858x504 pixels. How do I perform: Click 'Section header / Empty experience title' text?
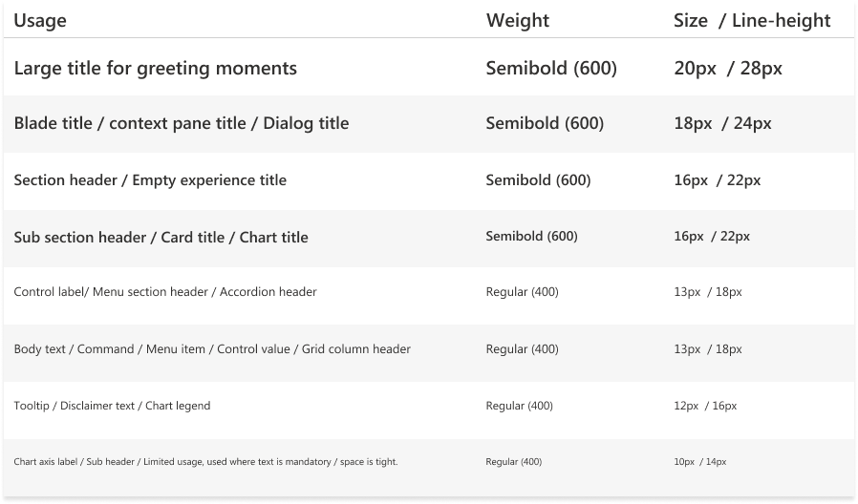point(150,179)
